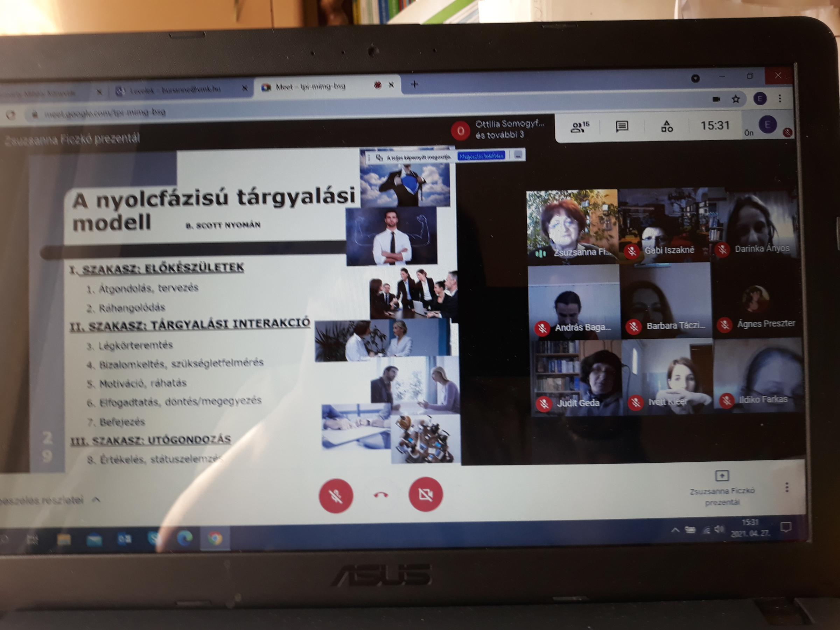
Task: Open the Chrome profile 'E' avatar
Action: 759,99
